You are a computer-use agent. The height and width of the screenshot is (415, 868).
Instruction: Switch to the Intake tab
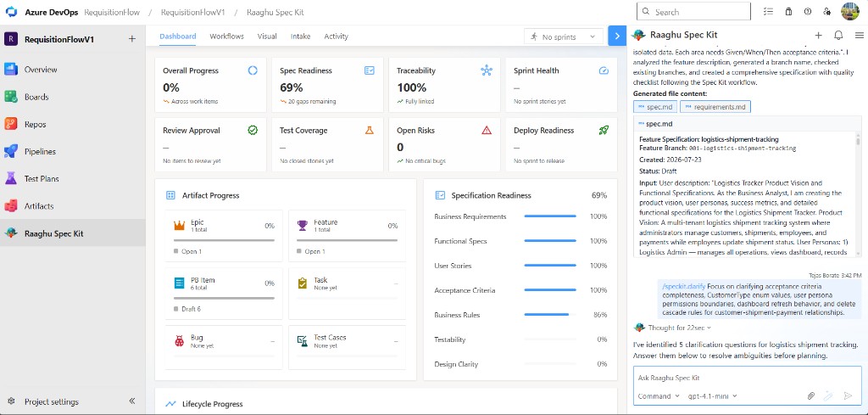(301, 36)
